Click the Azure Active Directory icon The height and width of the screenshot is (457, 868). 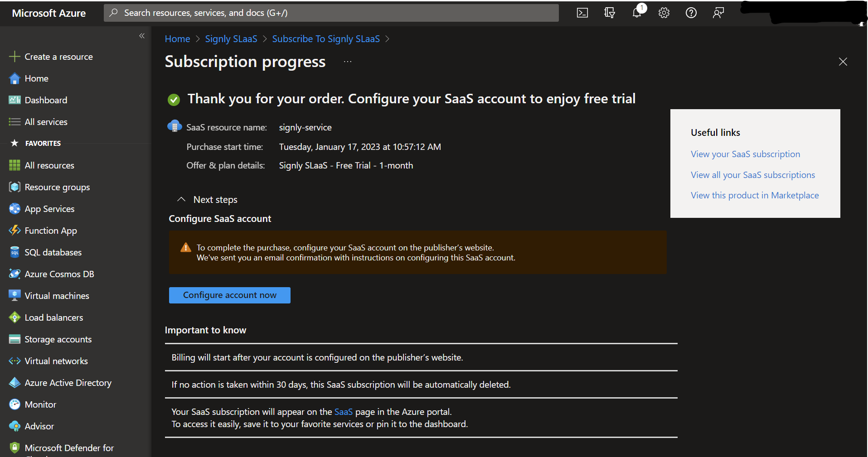click(15, 383)
